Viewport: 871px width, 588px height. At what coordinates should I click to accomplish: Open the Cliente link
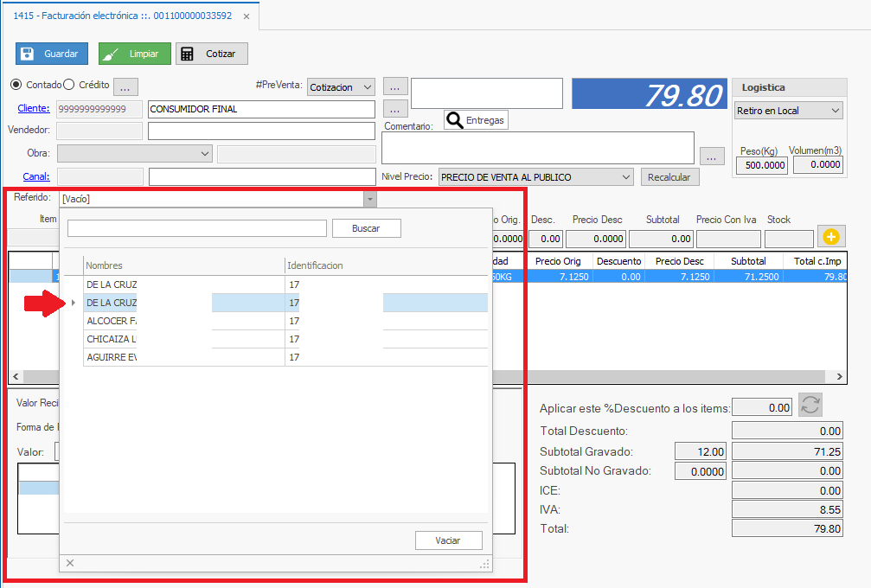tap(33, 109)
